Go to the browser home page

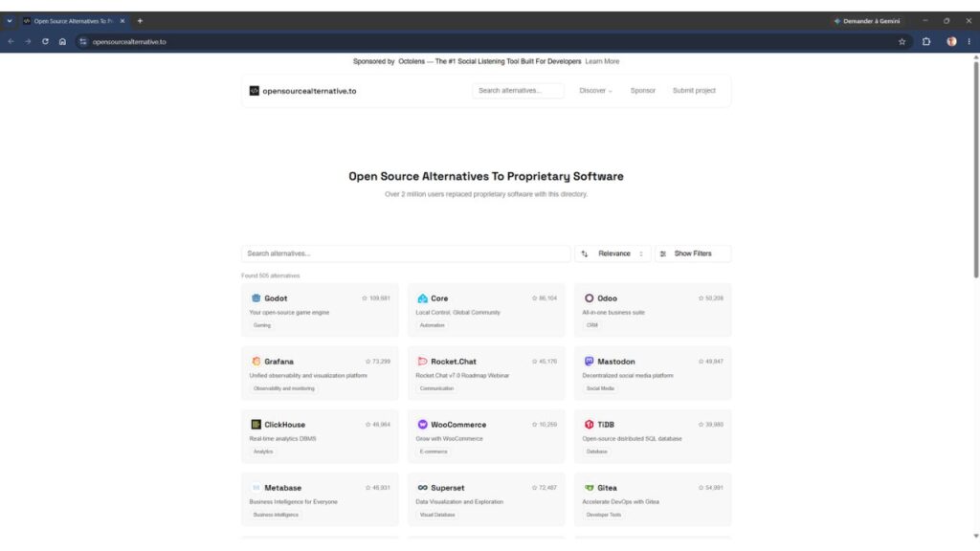(62, 42)
